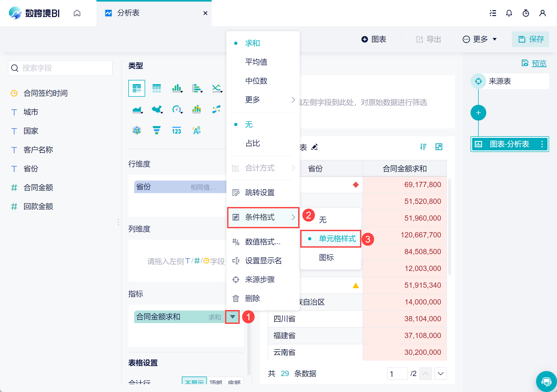557x392 pixels.
Task: Select the bar chart type icon
Action: (x=177, y=88)
